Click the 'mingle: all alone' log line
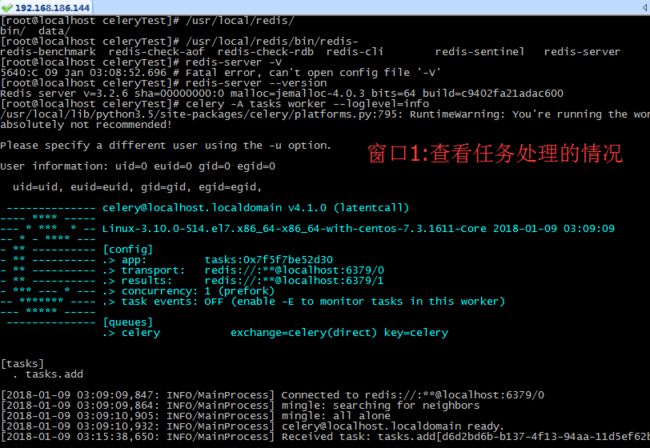 (x=195, y=415)
